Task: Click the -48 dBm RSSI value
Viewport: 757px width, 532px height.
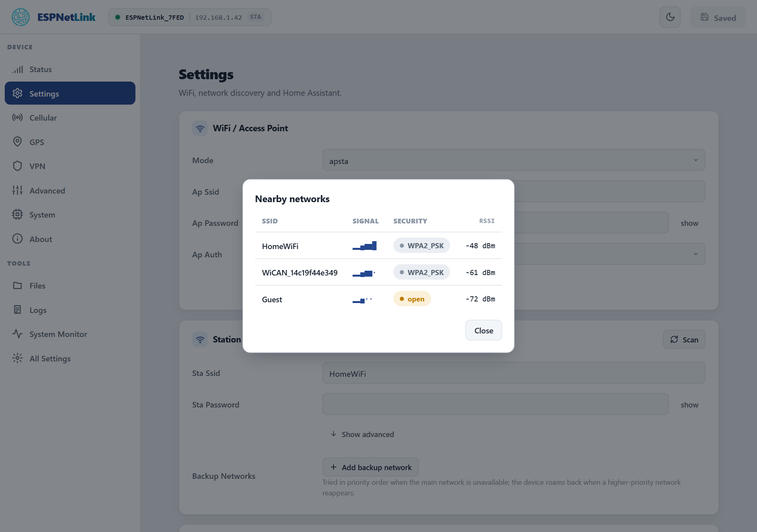Action: point(480,246)
